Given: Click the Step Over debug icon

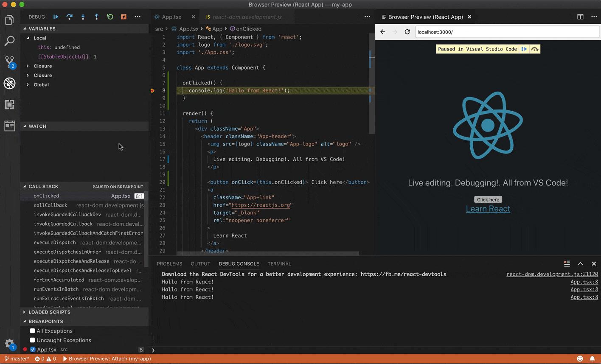Looking at the screenshot, I should coord(69,17).
